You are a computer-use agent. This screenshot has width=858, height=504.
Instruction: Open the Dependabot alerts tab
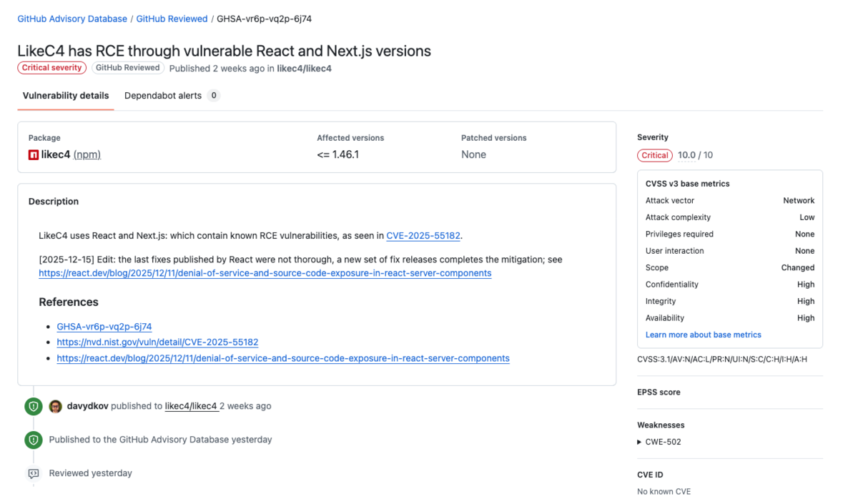(x=163, y=96)
